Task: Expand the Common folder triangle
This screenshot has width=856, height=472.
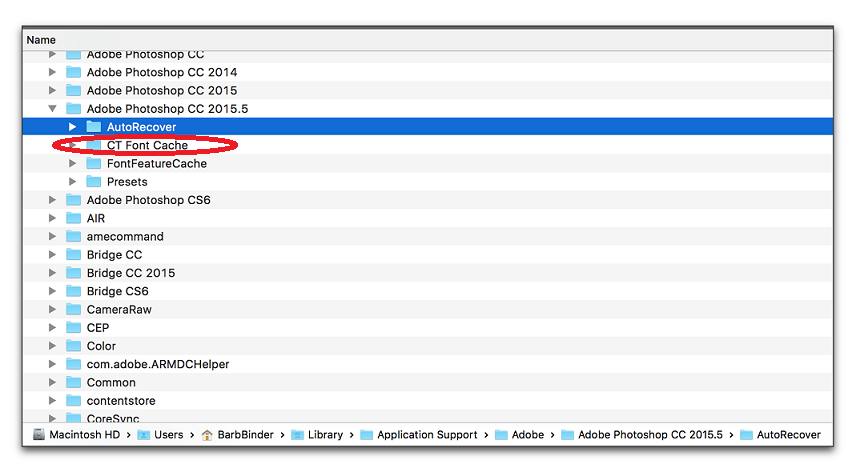Action: point(52,382)
